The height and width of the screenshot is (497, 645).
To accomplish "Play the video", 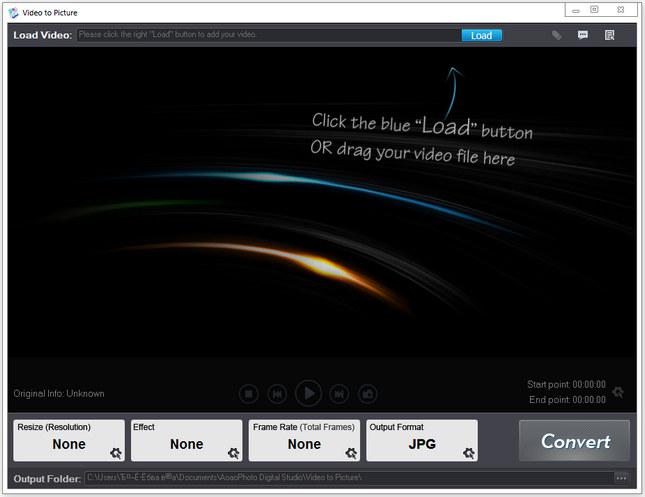I will tap(309, 394).
